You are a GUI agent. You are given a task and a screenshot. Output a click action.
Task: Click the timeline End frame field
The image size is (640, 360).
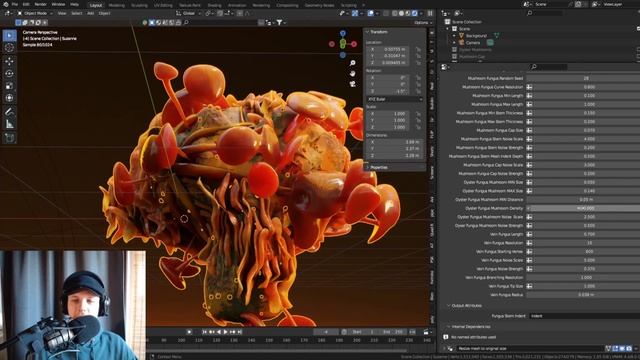tap(393, 332)
